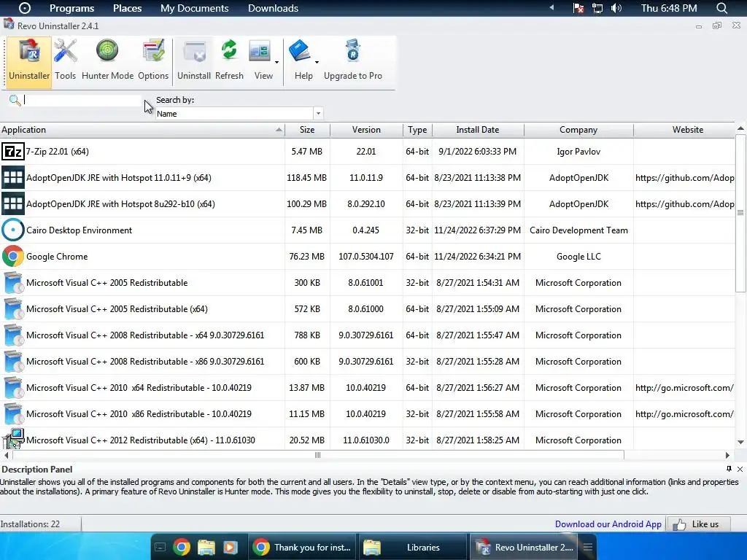Screen dimensions: 747x560
Task: Select the 7-Zip 22.01 app icon
Action: (13, 152)
